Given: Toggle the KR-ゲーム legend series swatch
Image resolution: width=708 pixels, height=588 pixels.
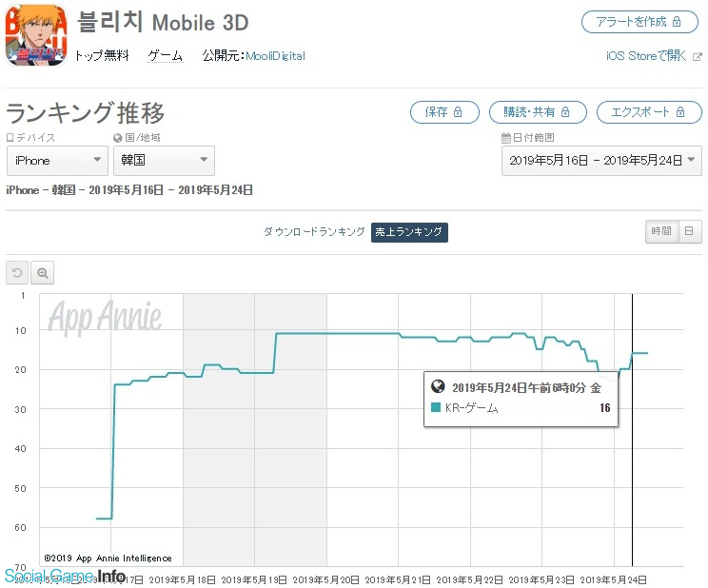Looking at the screenshot, I should [436, 407].
